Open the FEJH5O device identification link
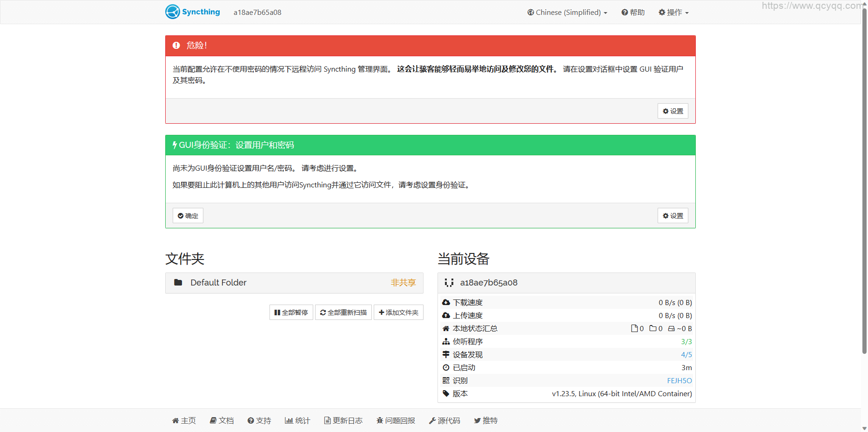Screen dimensions: 868x432 coord(679,381)
